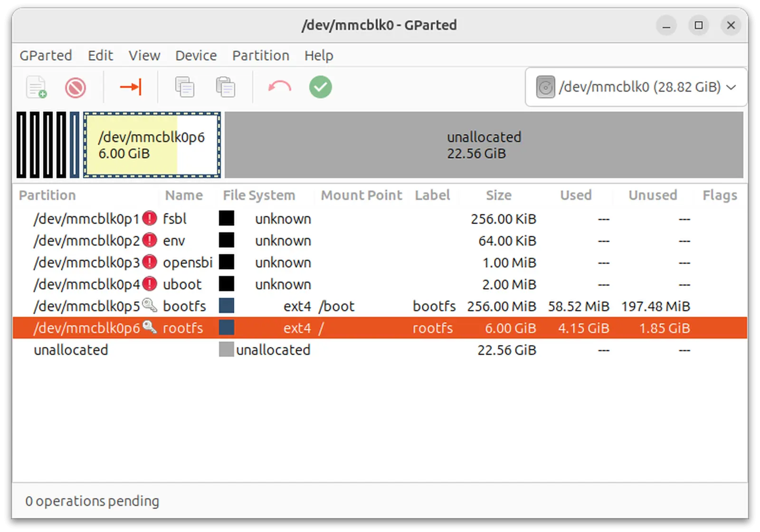Open the Edit menu
The width and height of the screenshot is (760, 532).
pos(100,56)
